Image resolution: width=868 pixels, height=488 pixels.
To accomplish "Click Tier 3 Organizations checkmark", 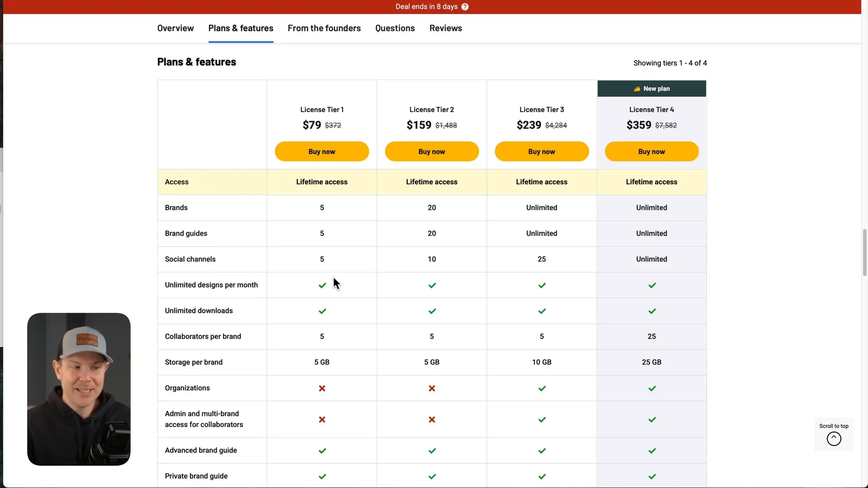I will click(x=542, y=389).
